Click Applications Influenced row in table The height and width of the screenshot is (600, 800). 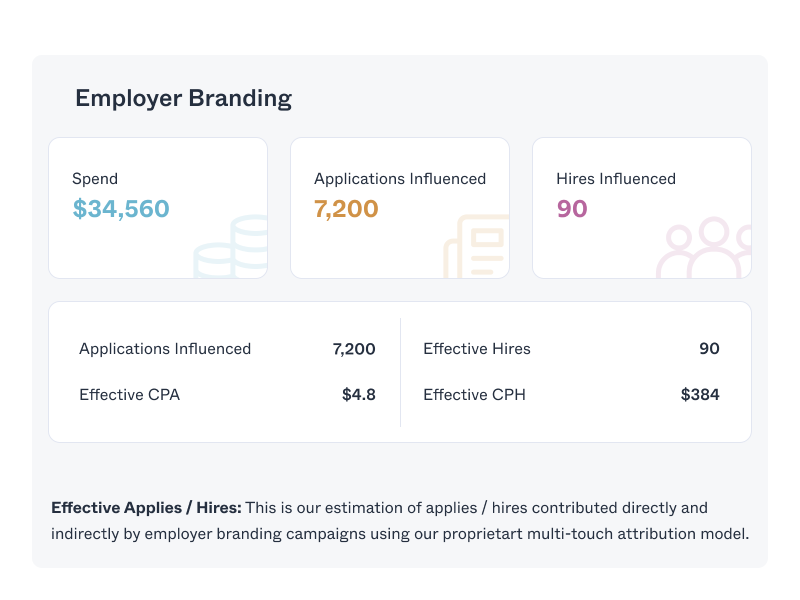coord(165,349)
